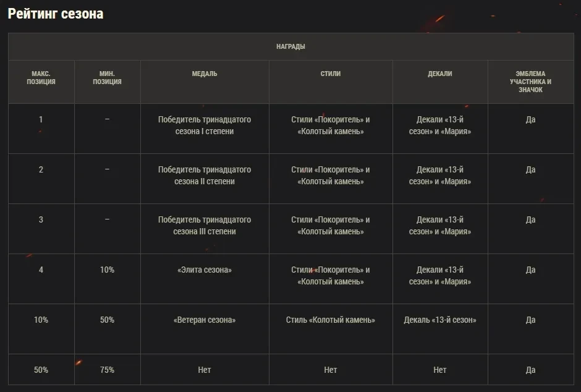Click "Нет" in the Медаль column
This screenshot has height=392, width=581.
[205, 370]
